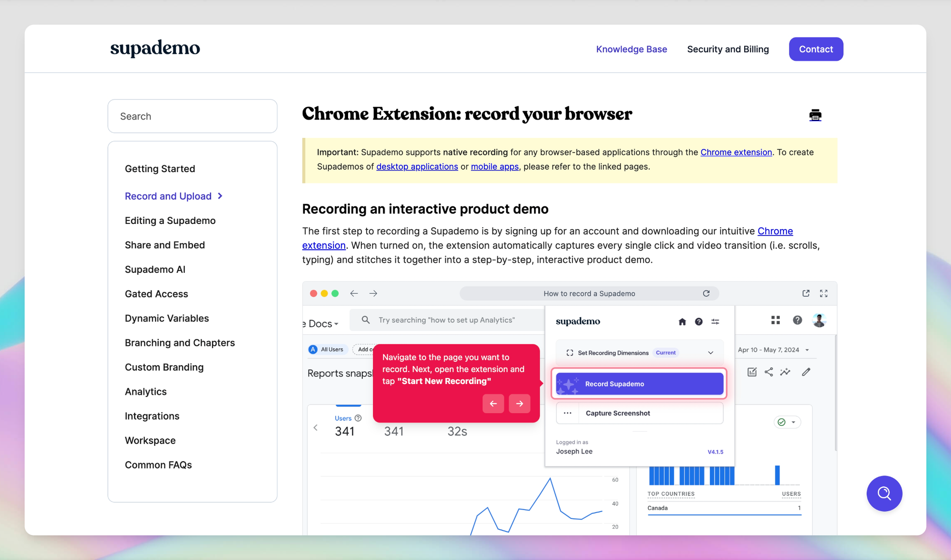Click the red window close dot
951x560 pixels.
(x=313, y=293)
